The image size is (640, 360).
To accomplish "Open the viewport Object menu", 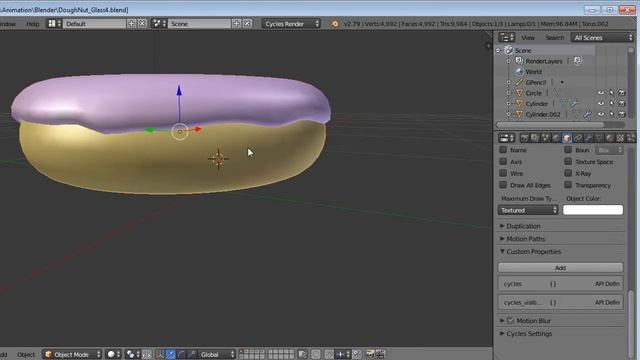I will click(26, 354).
